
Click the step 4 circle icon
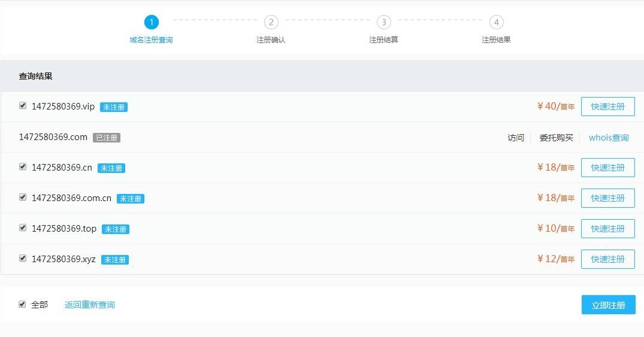point(496,22)
